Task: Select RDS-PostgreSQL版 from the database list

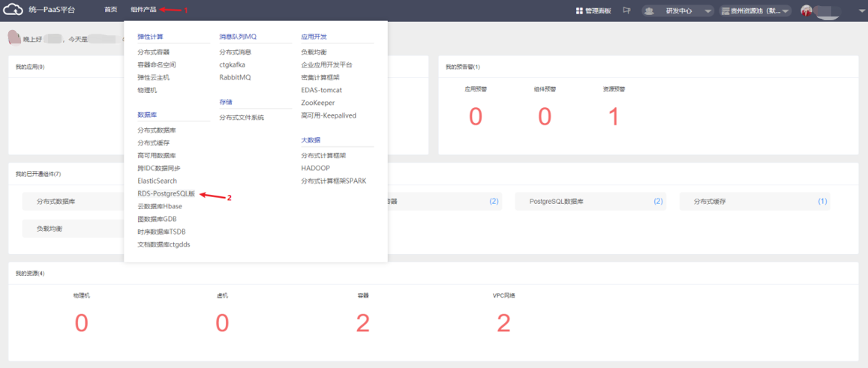Action: 166,193
